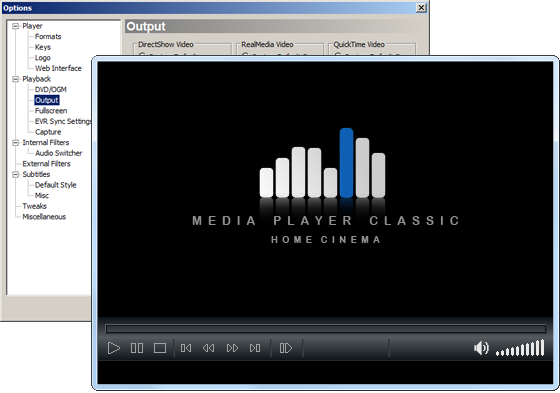Skip to previous chapter button

(186, 348)
